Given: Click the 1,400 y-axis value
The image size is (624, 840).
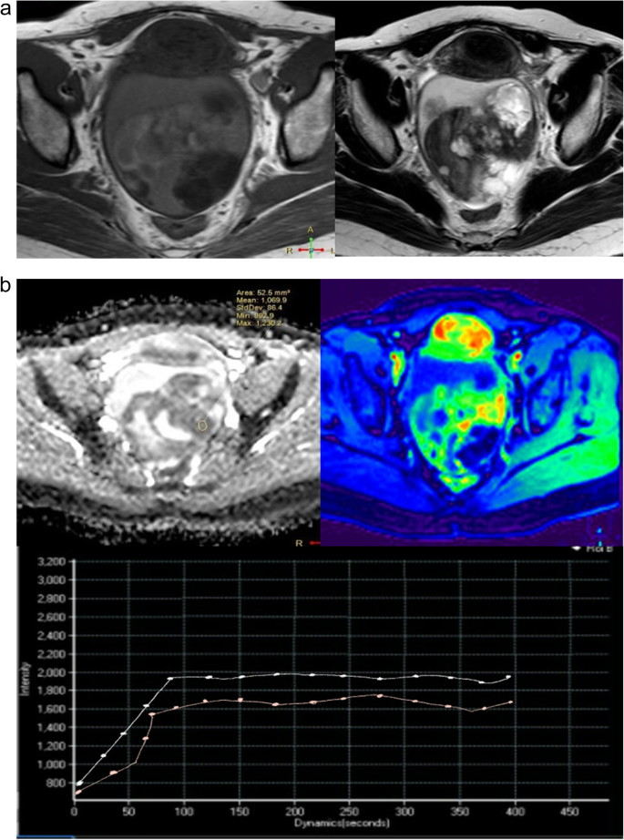Looking at the screenshot, I should pyautogui.click(x=53, y=727).
